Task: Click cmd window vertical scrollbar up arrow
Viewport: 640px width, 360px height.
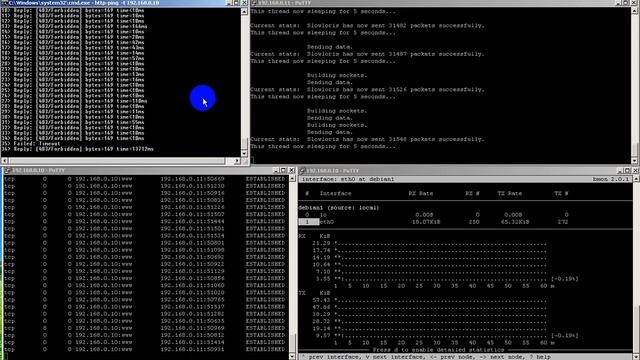Action: tap(244, 11)
